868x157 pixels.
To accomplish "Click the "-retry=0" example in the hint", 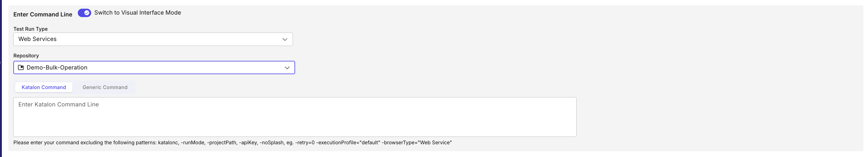I will 305,142.
